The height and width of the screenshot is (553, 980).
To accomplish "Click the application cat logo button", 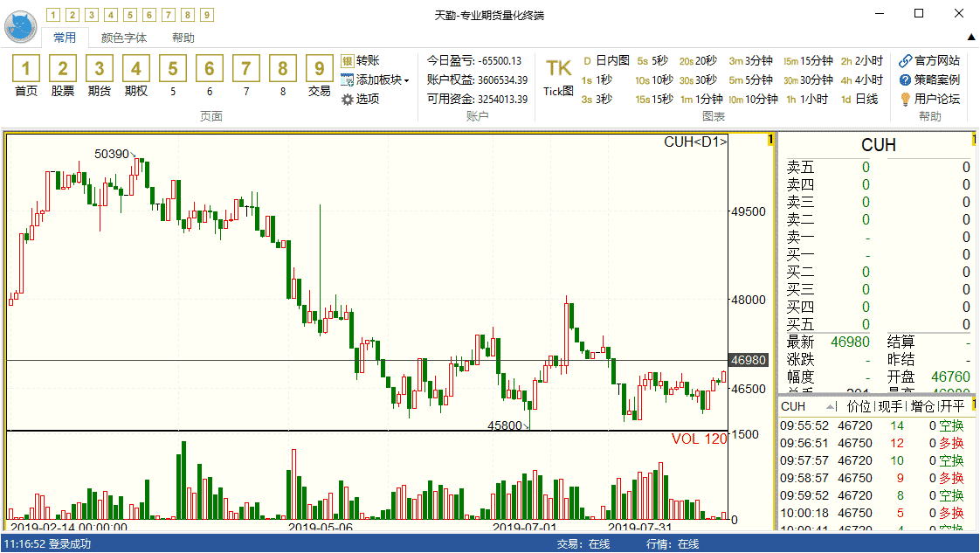I will (x=20, y=27).
